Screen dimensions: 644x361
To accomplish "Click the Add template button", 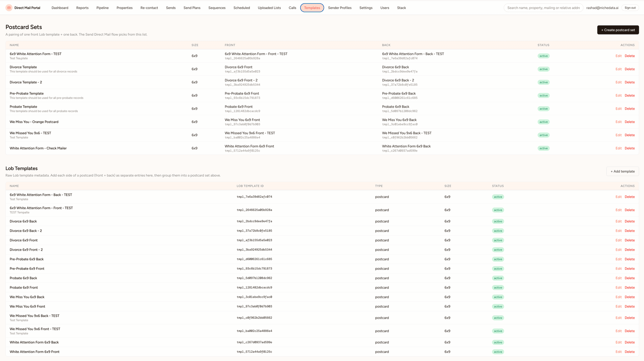I will (623, 171).
